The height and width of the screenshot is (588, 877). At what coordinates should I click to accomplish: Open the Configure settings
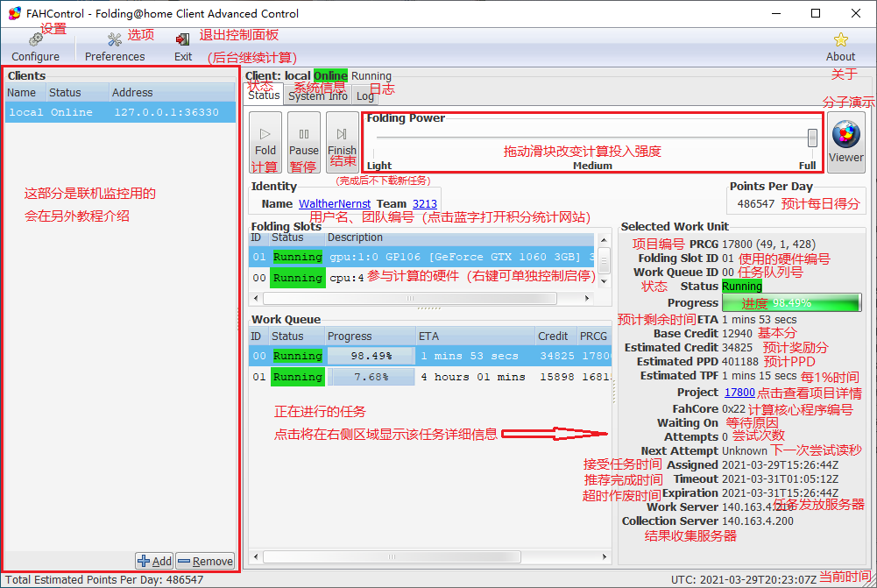tap(35, 47)
